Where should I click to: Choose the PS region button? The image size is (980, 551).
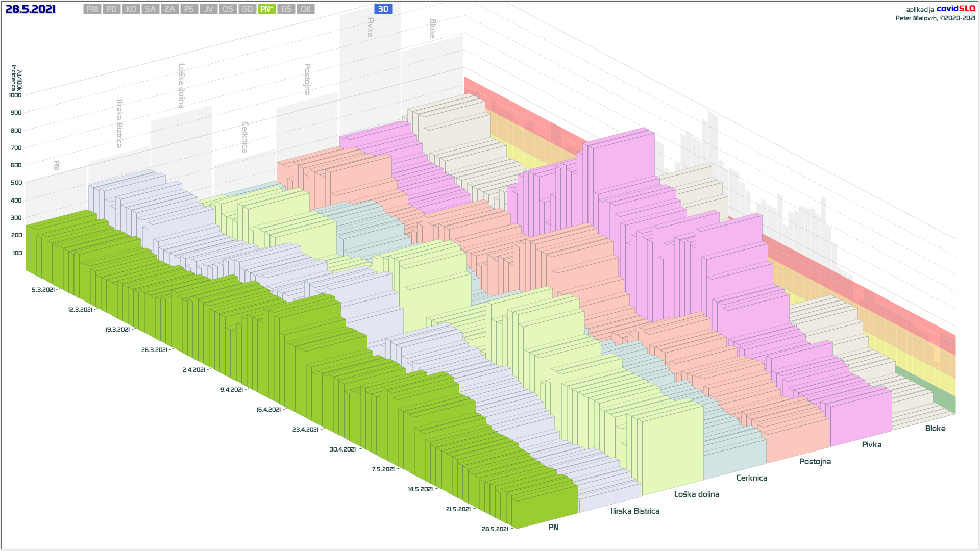click(189, 9)
